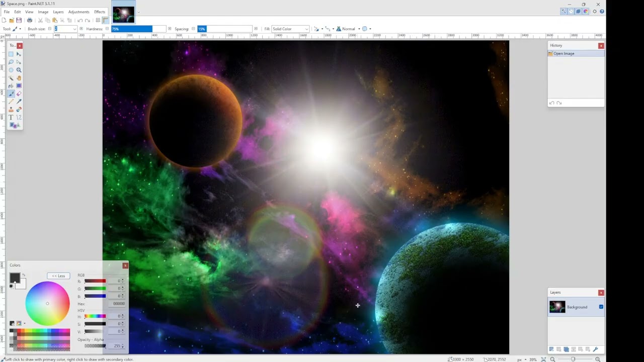This screenshot has width=644, height=362.
Task: Open the Fill Solid Color dropdown
Action: click(x=290, y=29)
